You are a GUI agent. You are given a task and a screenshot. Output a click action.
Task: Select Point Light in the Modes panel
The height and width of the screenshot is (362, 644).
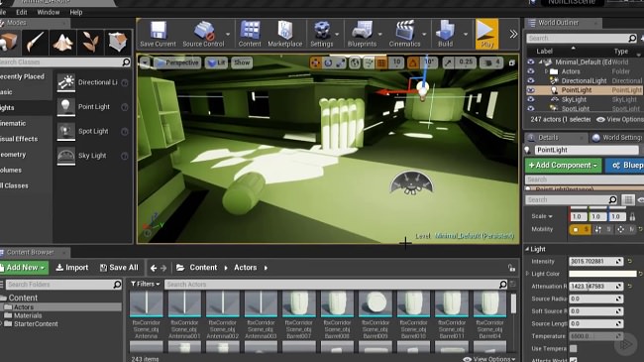(94, 107)
